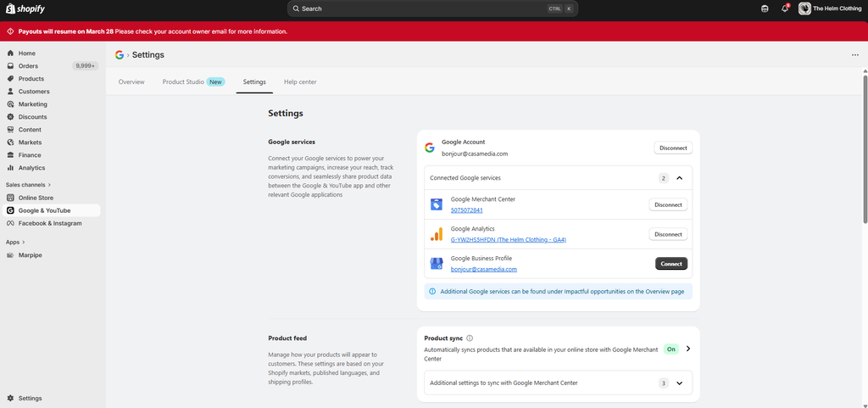Connect Google Business Profile

[671, 264]
